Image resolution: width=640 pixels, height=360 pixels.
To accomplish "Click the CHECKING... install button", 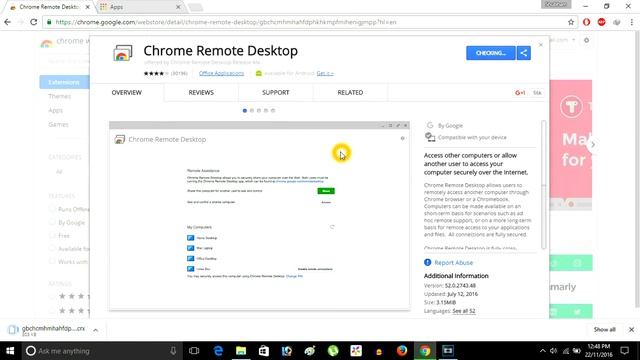I will click(491, 53).
